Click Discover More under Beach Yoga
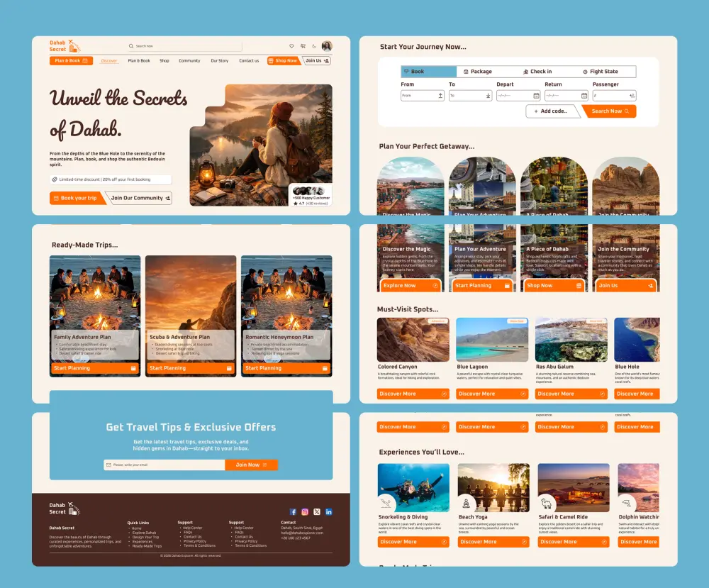The image size is (709, 588). (493, 542)
